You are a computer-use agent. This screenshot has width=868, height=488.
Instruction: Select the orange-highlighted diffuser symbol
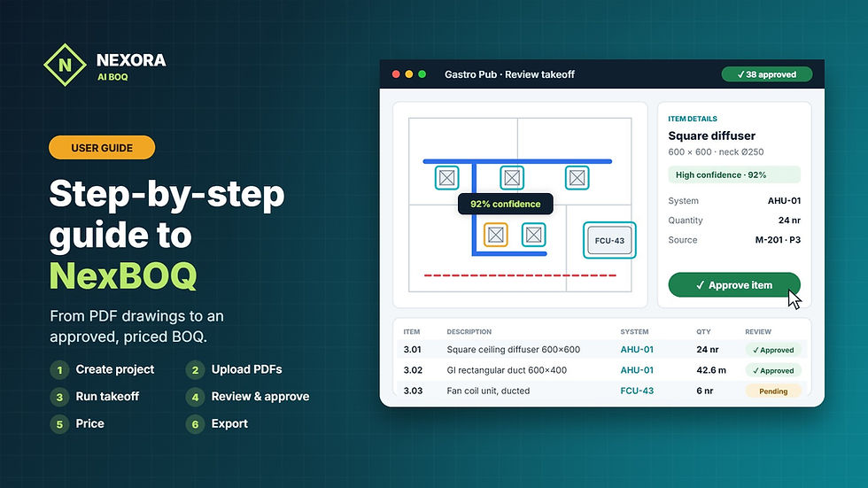point(495,236)
